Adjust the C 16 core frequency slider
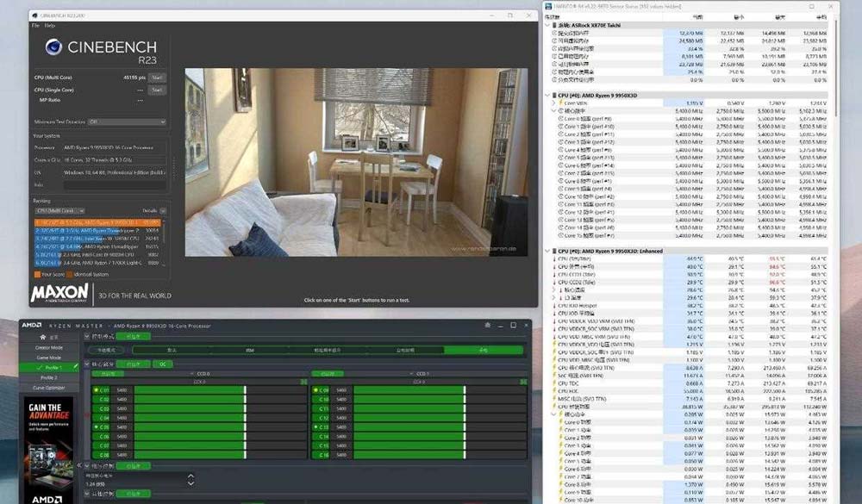This screenshot has width=862, height=504. pos(440,455)
